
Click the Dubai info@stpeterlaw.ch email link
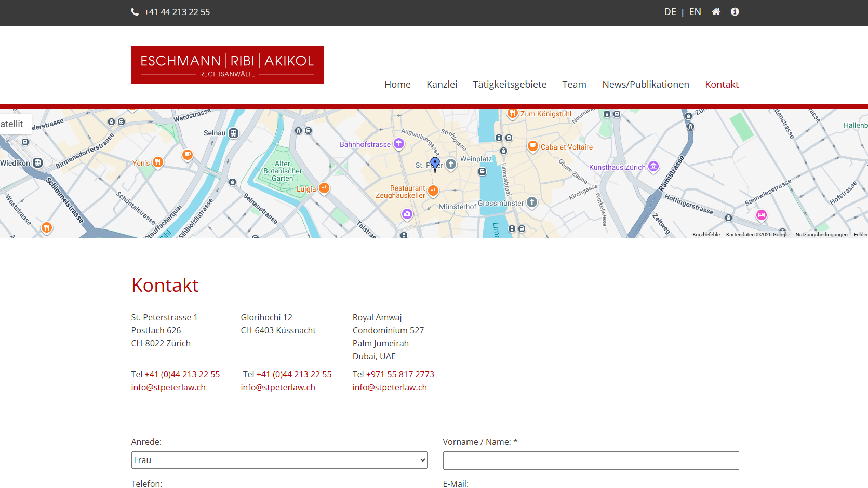[x=390, y=387]
